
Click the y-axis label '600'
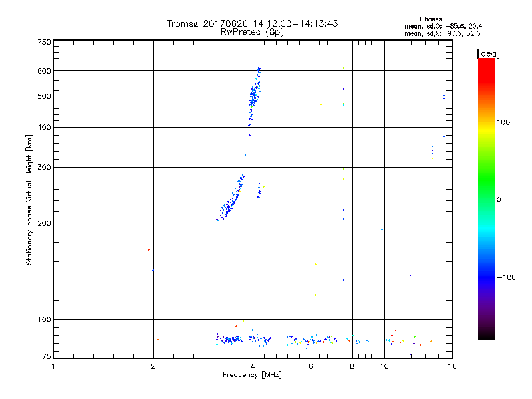44,71
